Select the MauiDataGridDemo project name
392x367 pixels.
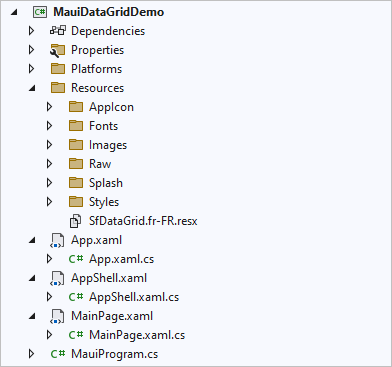tap(109, 12)
